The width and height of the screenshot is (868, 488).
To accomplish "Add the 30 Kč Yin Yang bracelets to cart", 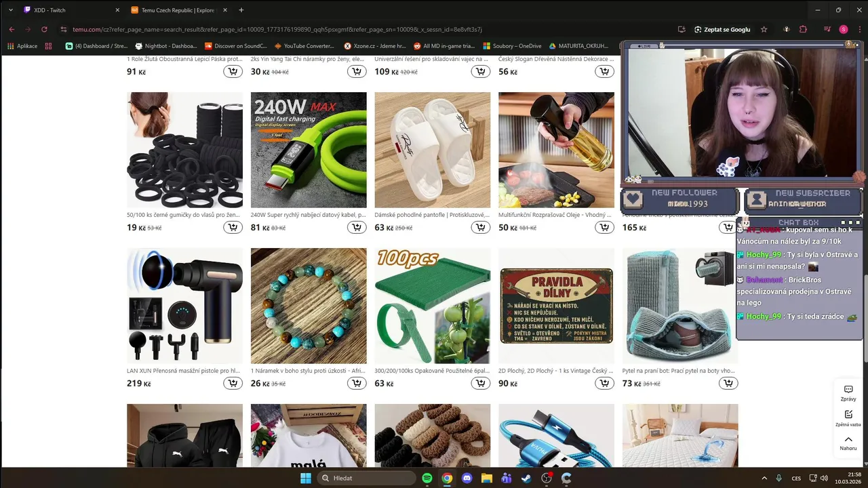I will [357, 71].
